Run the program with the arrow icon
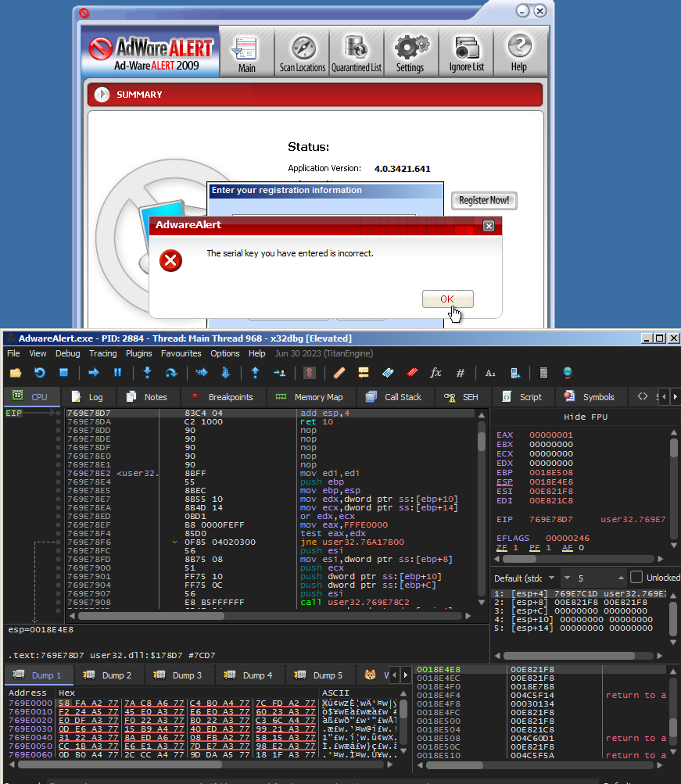The width and height of the screenshot is (681, 784). 94,373
